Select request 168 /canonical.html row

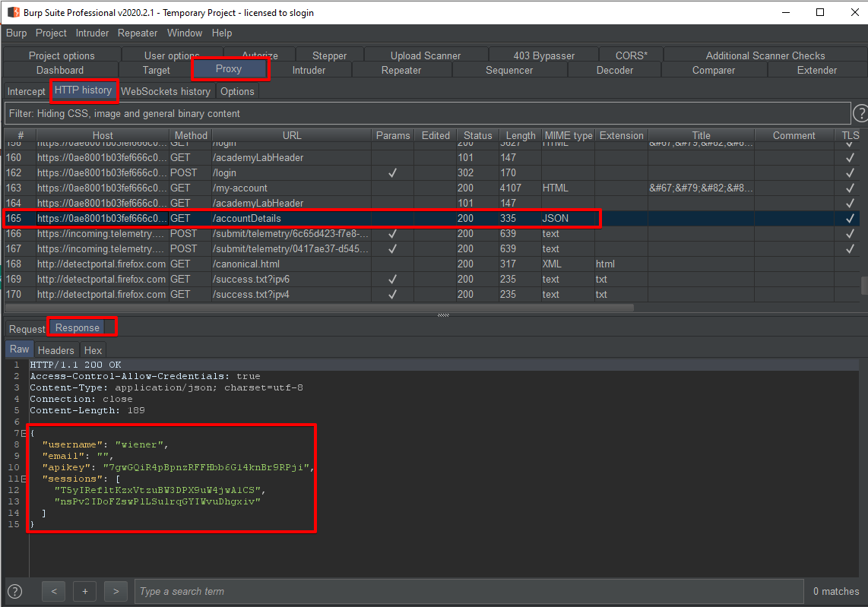click(432, 264)
